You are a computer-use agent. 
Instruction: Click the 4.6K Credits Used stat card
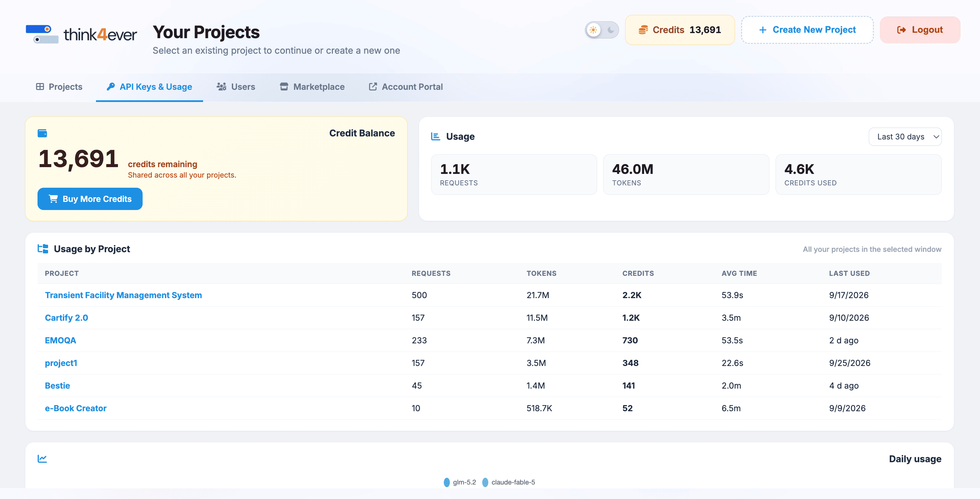click(x=858, y=175)
